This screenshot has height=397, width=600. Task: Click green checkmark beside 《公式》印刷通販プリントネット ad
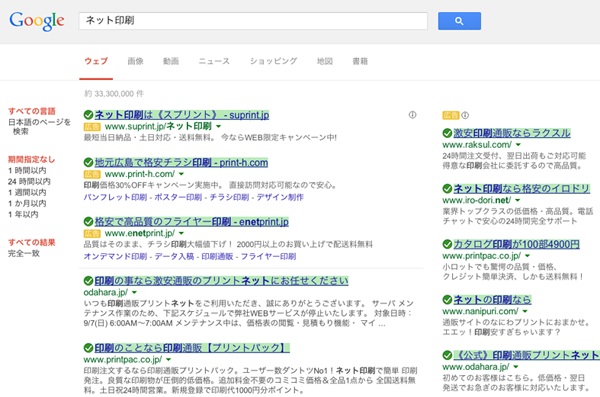(x=447, y=355)
